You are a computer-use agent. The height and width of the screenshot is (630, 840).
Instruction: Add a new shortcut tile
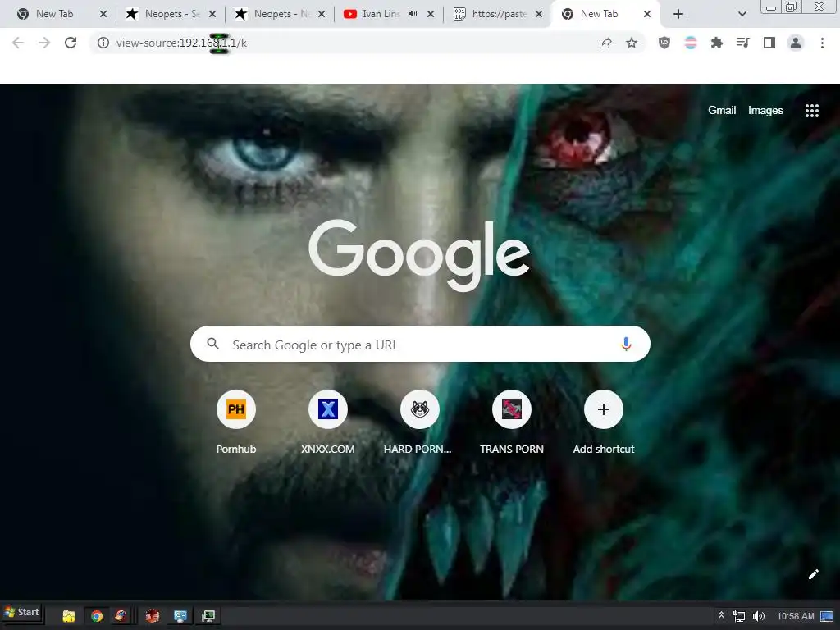pos(603,421)
